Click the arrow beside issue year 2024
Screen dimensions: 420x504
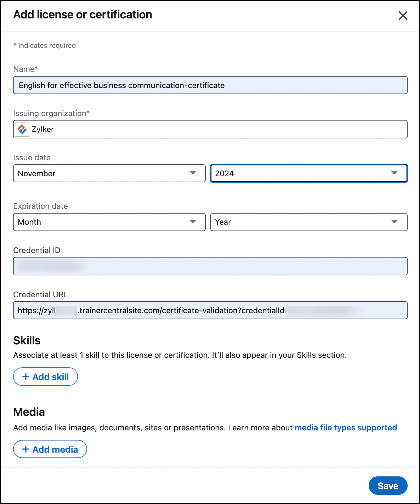coord(394,173)
